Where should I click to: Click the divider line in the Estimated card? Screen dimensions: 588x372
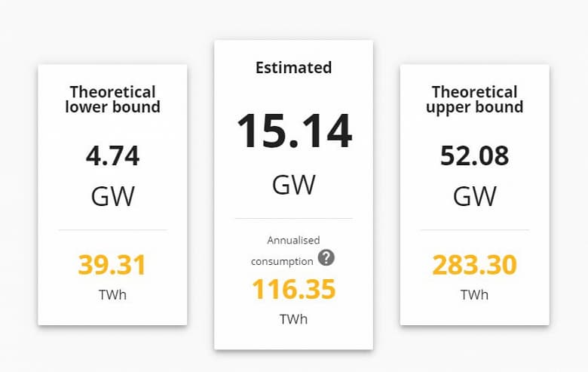click(294, 218)
